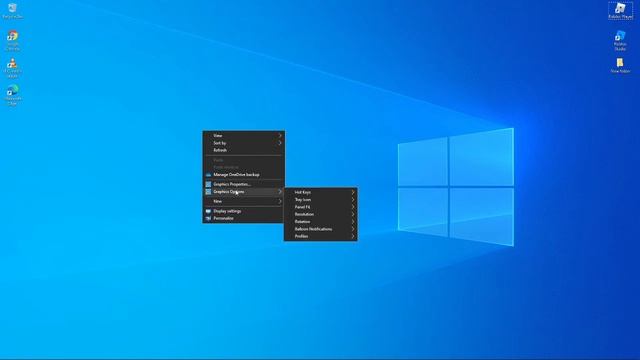Expand the Balloon Notifications submenu
This screenshot has height=360, width=640.
click(x=321, y=229)
